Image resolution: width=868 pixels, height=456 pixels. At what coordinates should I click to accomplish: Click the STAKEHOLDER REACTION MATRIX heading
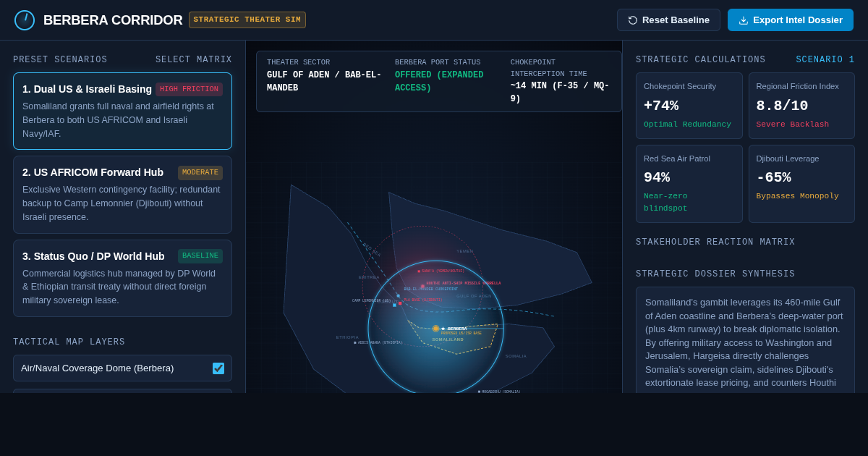[x=715, y=242]
